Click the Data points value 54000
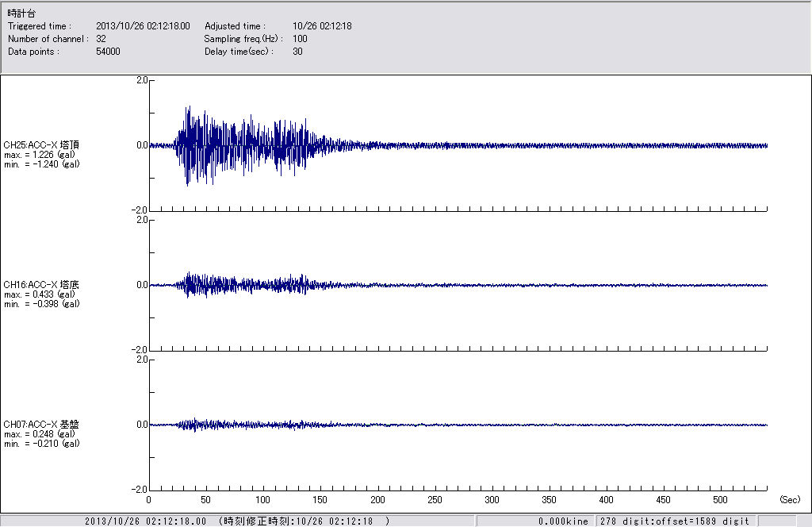The image size is (812, 527). (108, 52)
